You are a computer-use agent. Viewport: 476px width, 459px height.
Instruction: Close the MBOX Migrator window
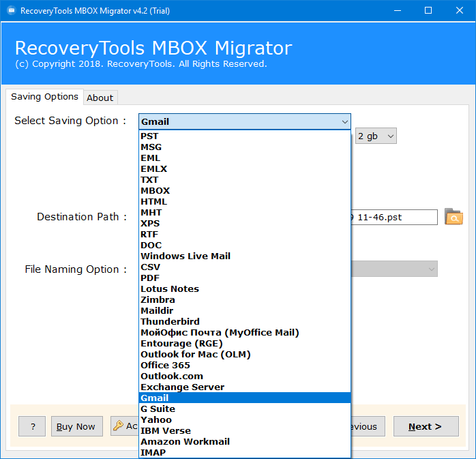[460, 11]
